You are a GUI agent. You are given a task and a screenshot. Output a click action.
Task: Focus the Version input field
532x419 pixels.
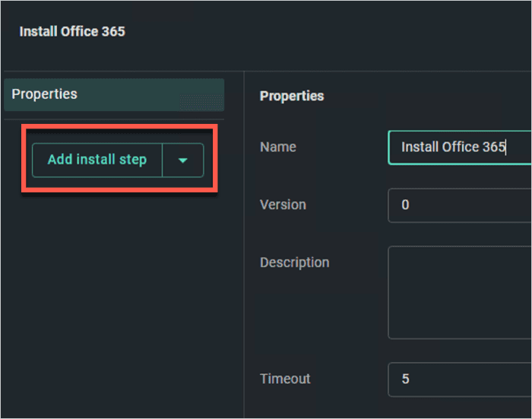tap(460, 205)
